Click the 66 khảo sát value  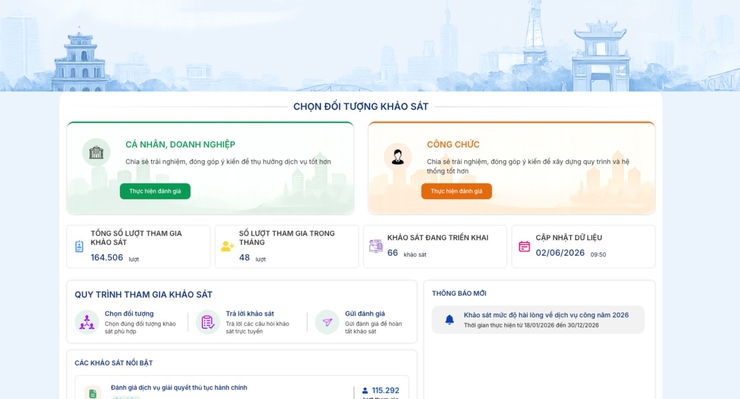393,253
